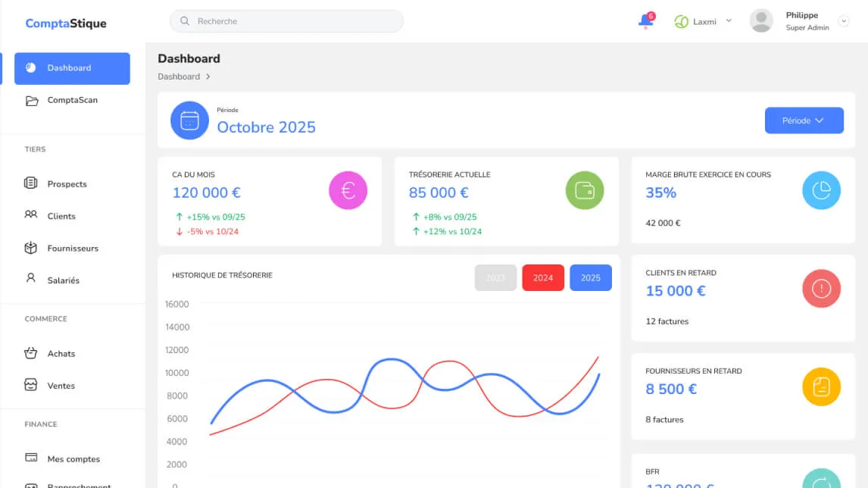
Task: Open Salariés in the sidebar
Action: (x=63, y=280)
